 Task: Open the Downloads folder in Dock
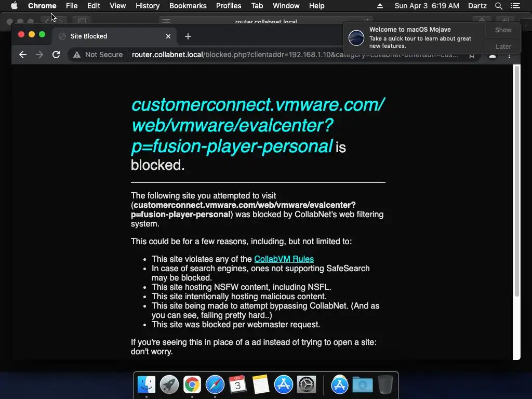click(x=362, y=385)
